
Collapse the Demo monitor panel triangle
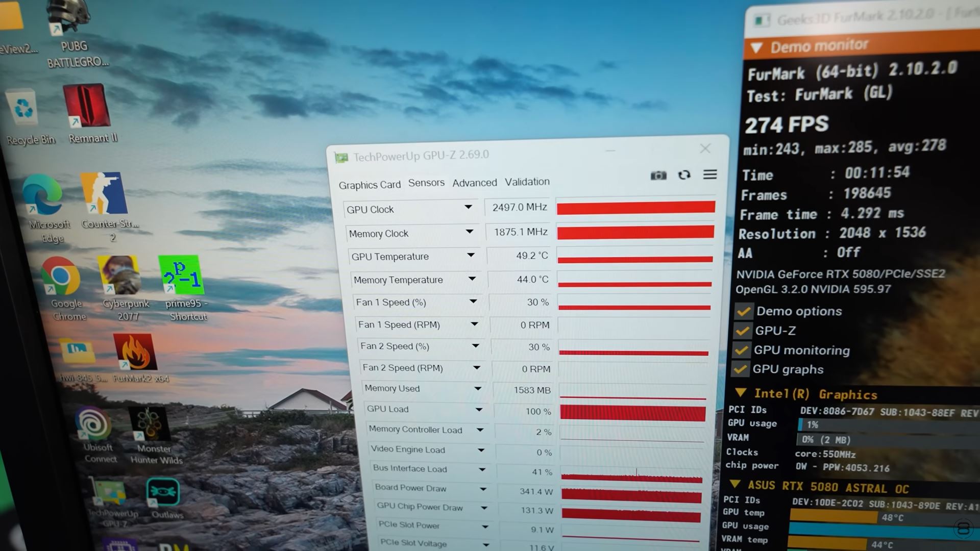(x=757, y=48)
